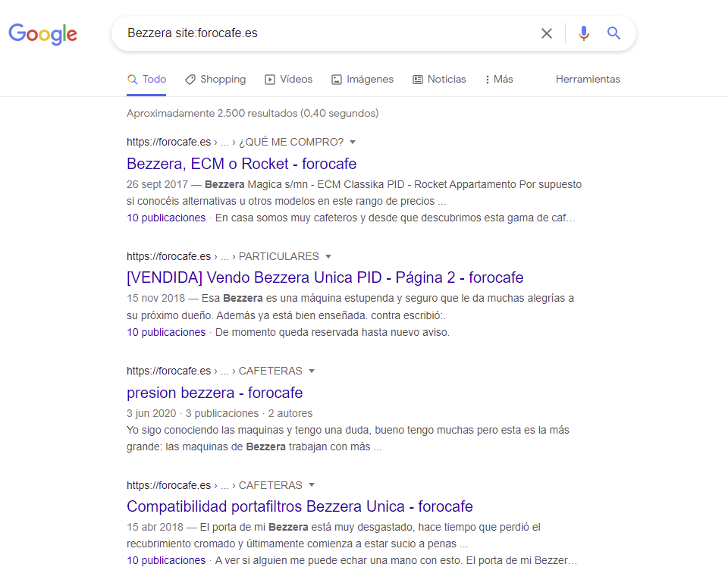Screen dimensions: 728x586
Task: Click forocafe.es URL above presion bezzera
Action: [168, 371]
